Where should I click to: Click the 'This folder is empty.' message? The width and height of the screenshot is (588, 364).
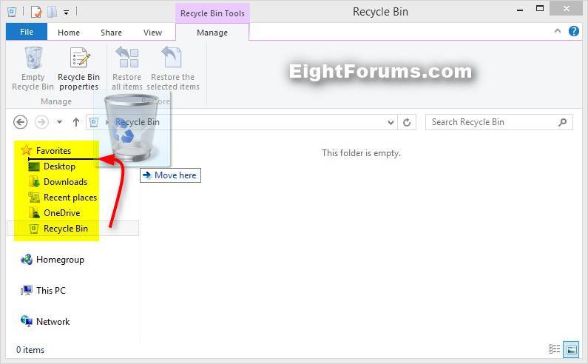click(361, 153)
